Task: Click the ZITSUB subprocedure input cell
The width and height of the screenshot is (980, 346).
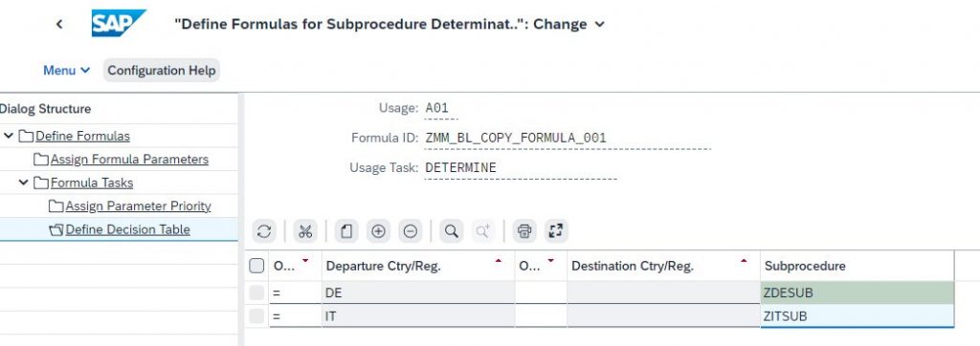Action: click(857, 316)
